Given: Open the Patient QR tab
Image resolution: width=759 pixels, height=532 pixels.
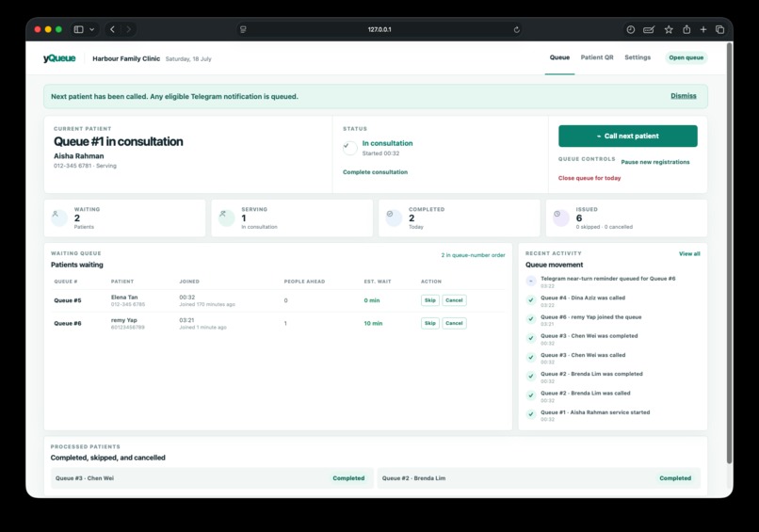Looking at the screenshot, I should pyautogui.click(x=597, y=57).
